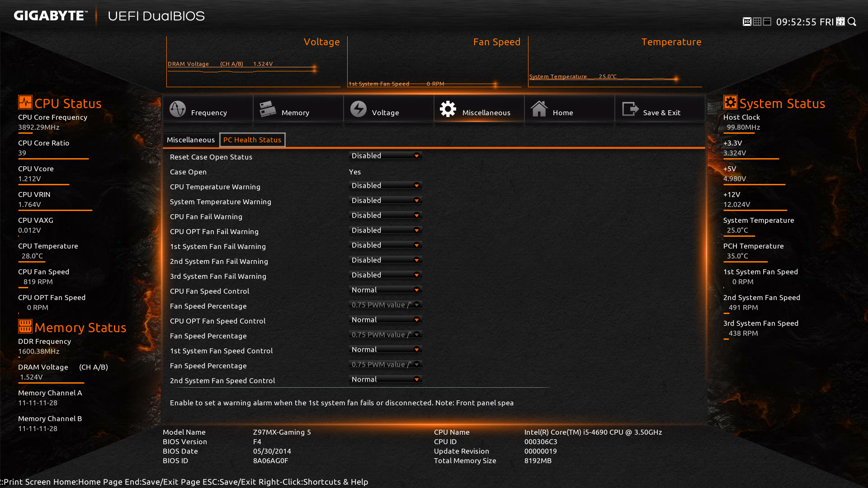Click the magnifier search icon

coord(852,22)
